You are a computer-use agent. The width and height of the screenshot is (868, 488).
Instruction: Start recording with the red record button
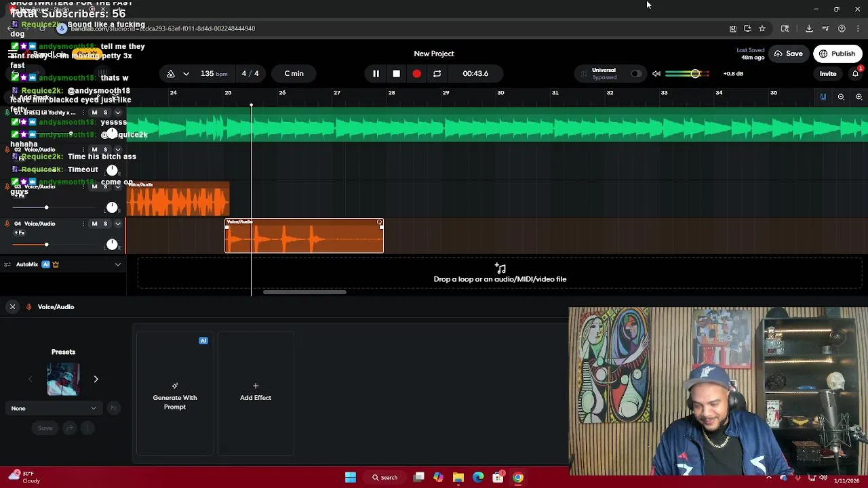coord(416,73)
